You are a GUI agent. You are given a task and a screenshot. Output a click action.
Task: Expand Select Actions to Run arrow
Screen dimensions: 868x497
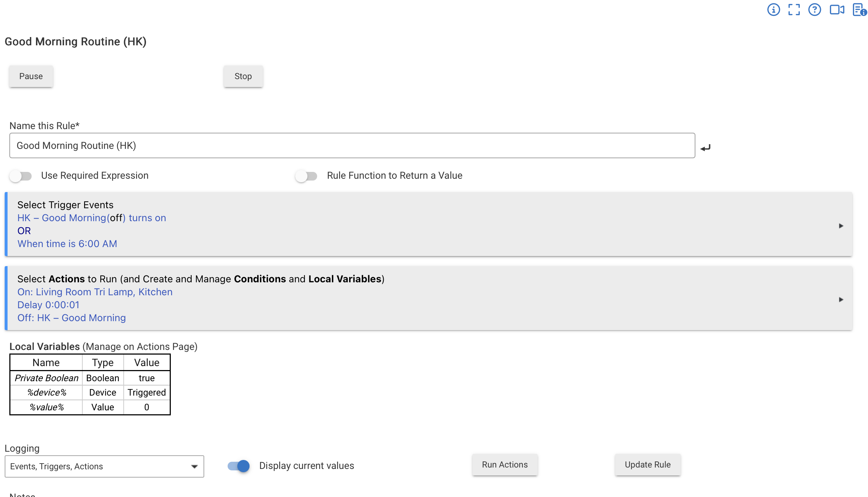coord(841,300)
